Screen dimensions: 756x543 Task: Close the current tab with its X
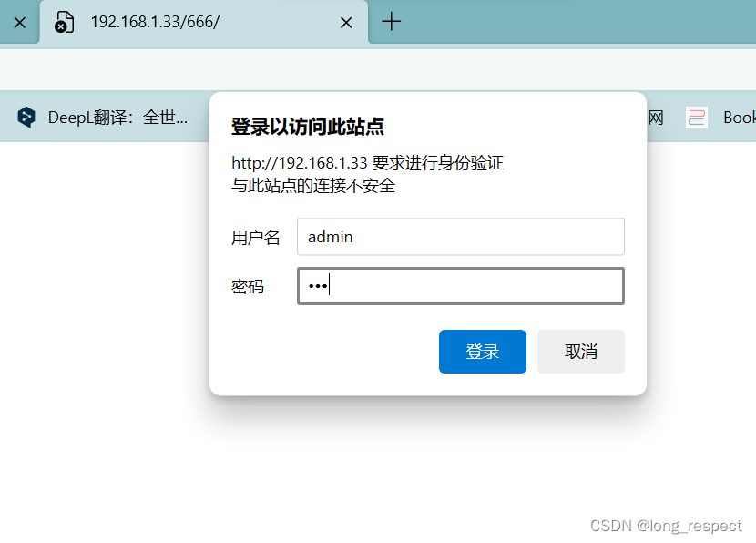click(345, 22)
